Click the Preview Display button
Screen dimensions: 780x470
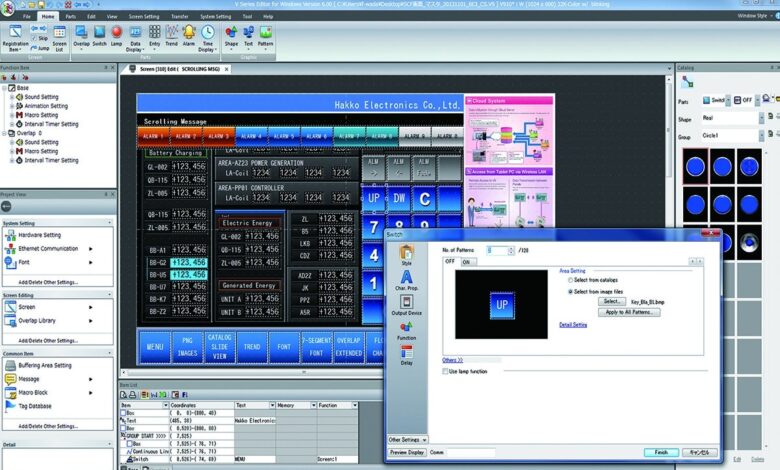407,452
